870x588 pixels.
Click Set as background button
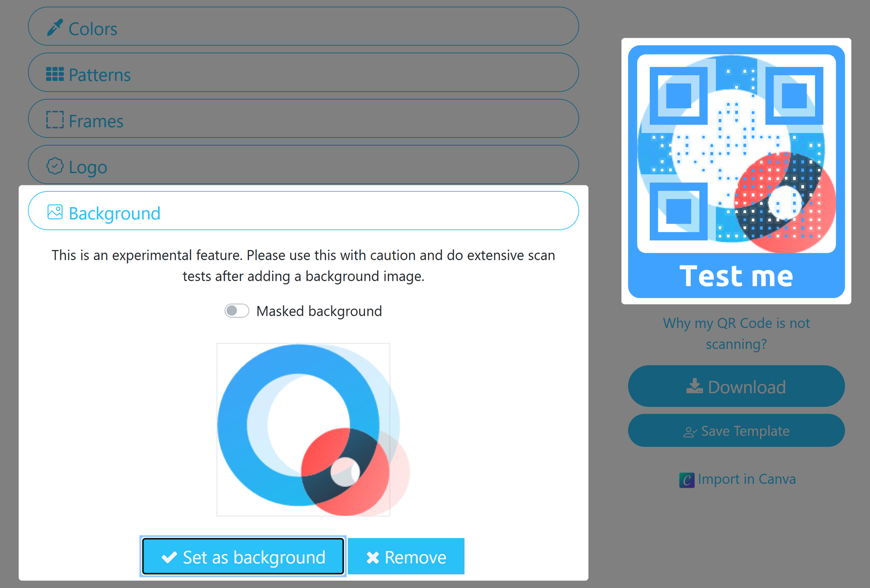[x=243, y=556]
